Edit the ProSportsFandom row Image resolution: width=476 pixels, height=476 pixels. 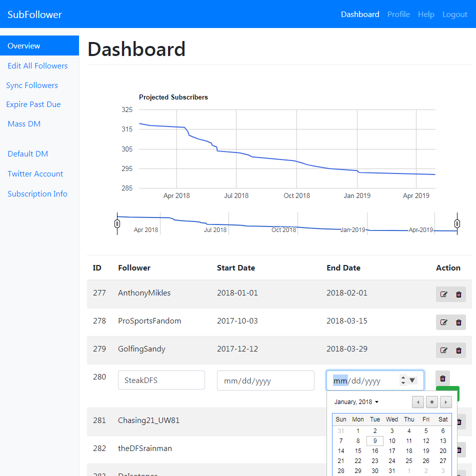pyautogui.click(x=443, y=322)
